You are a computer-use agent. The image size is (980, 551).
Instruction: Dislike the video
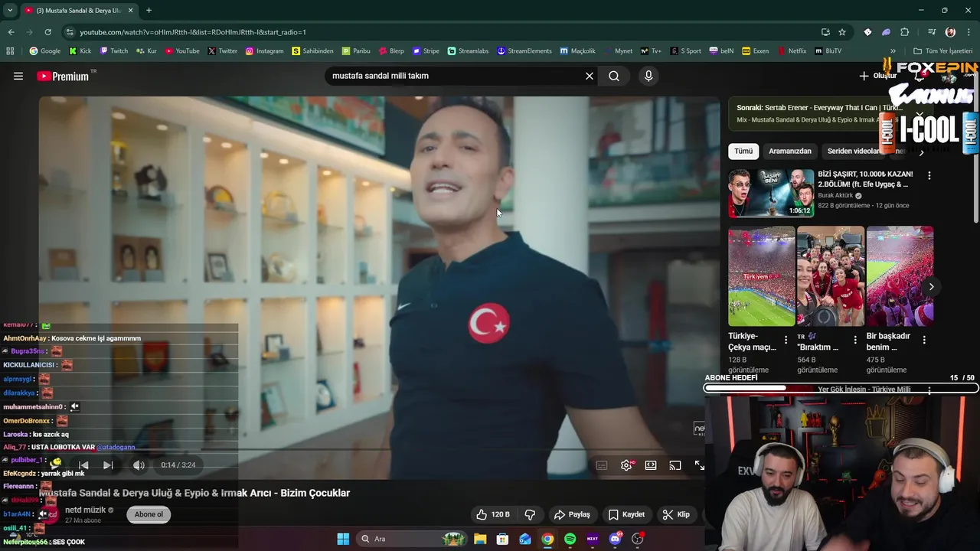[530, 514]
